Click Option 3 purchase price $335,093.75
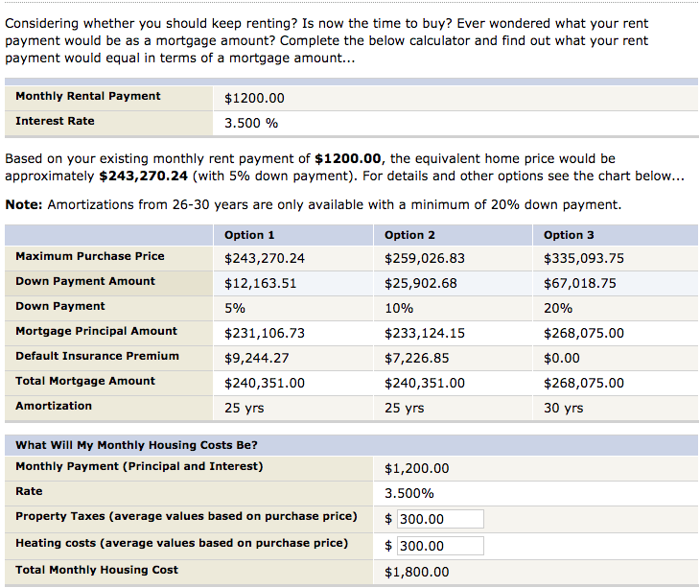700x588 pixels. [x=583, y=258]
